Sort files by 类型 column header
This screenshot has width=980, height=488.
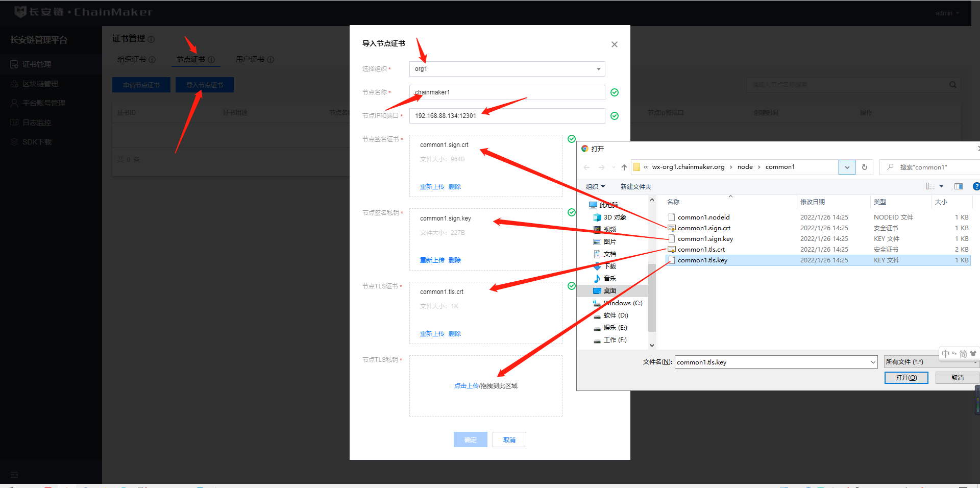coord(880,202)
